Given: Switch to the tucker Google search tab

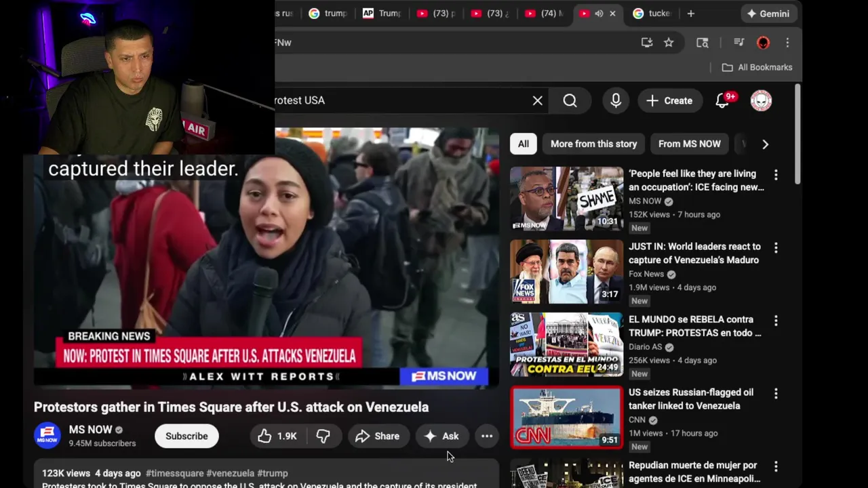Looking at the screenshot, I should point(652,14).
